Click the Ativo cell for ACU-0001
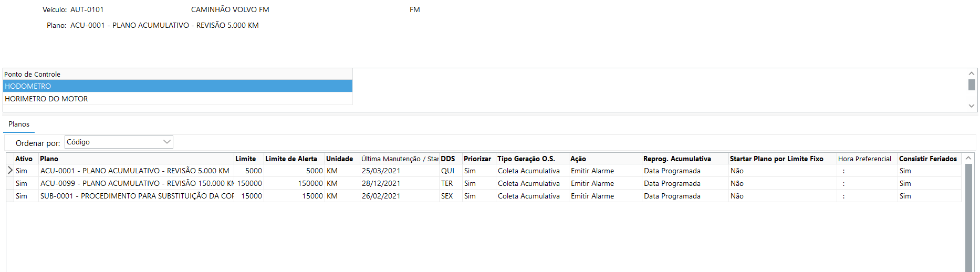Viewport: 980px width, 272px height. pos(26,171)
